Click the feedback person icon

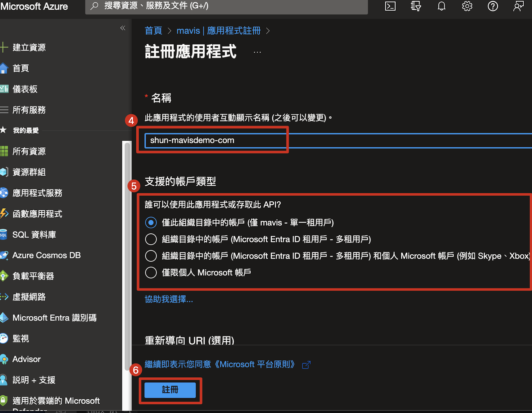pos(518,6)
